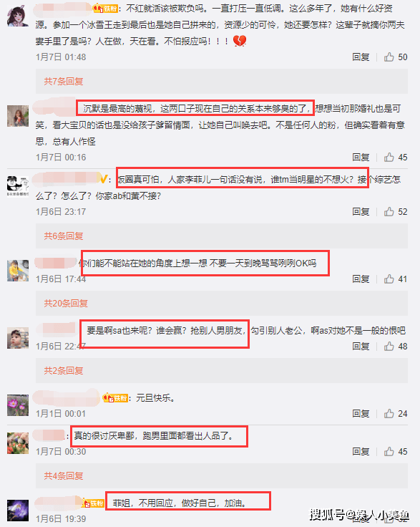Reply to the 1月6日 17:44 comment

click(x=361, y=279)
